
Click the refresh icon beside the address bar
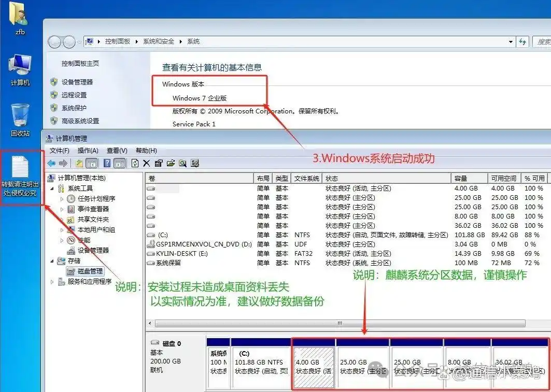click(x=522, y=42)
